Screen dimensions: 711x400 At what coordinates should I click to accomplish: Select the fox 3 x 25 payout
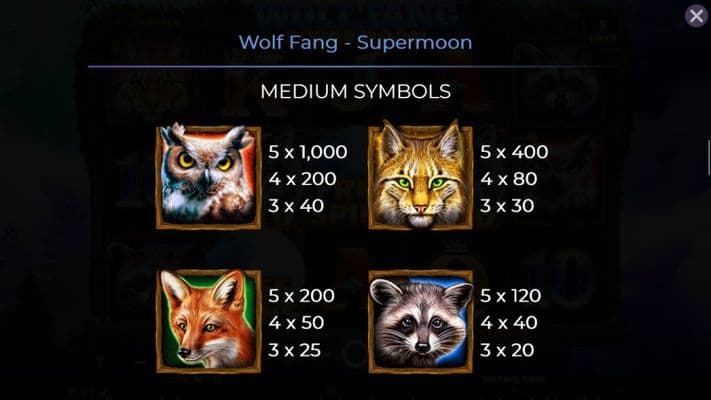pos(295,350)
